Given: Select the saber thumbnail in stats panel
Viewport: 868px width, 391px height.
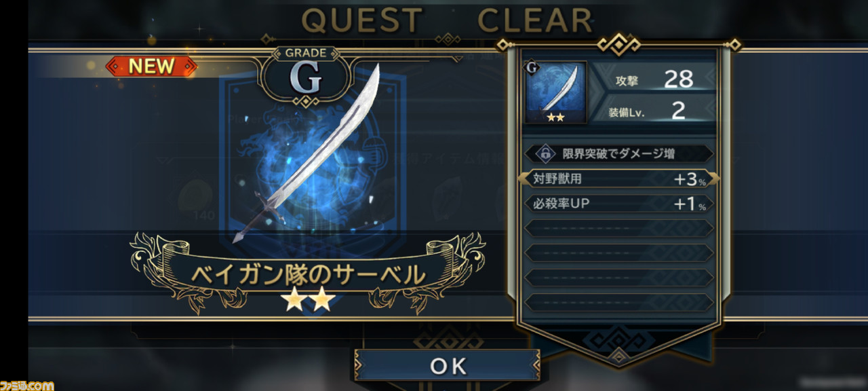Looking at the screenshot, I should (x=555, y=92).
